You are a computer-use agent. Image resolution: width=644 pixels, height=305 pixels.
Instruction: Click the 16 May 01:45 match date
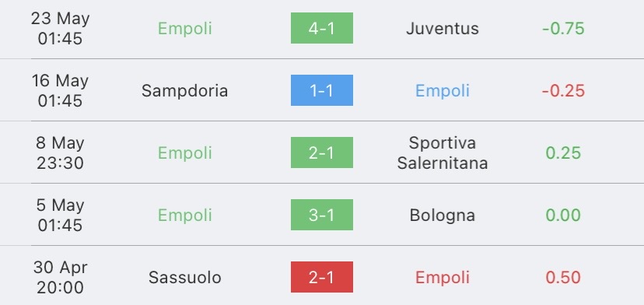coord(60,90)
